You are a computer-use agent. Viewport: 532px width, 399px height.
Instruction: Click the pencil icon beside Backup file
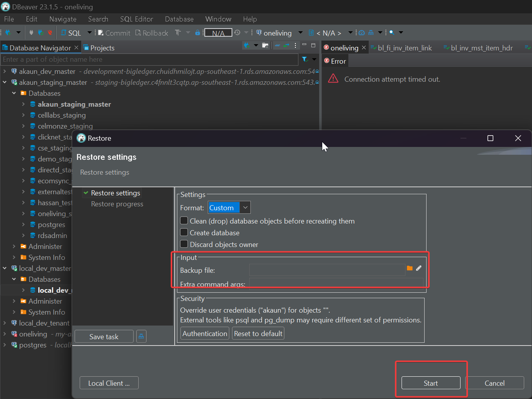(x=419, y=268)
